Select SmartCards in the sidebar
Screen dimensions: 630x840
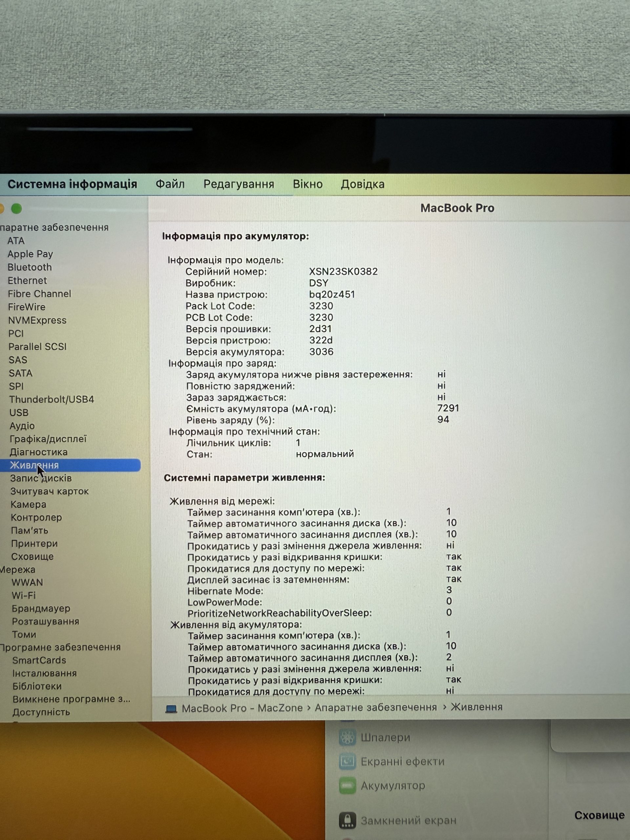(39, 661)
